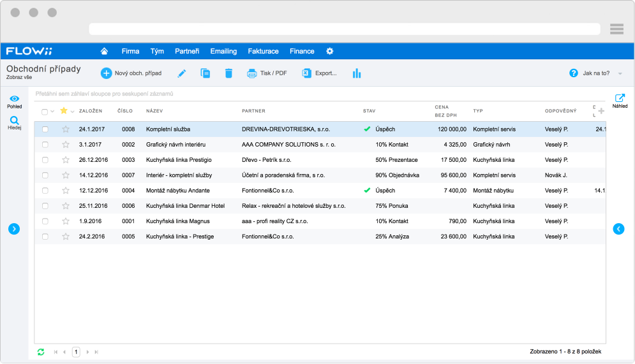Expand the select-all checkbox dropdown arrow

click(52, 112)
